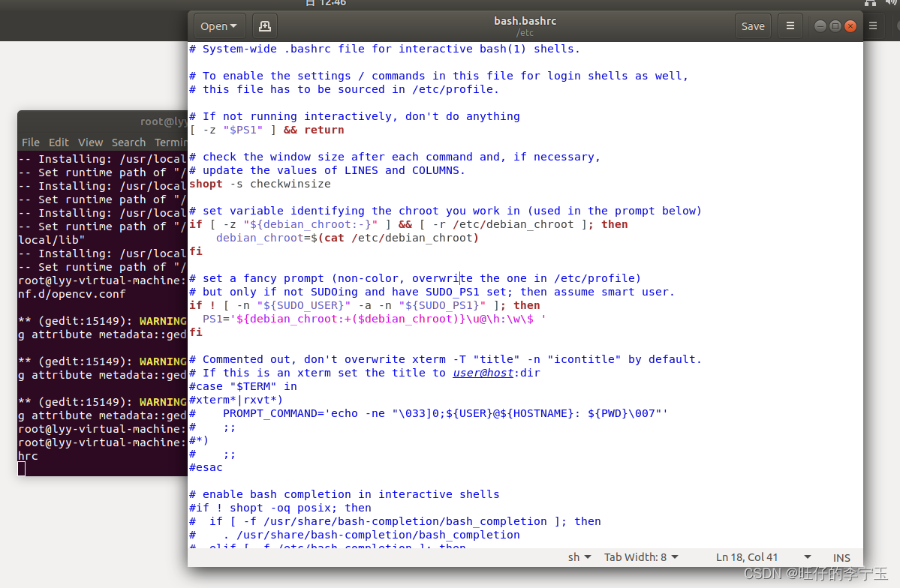
Task: Toggle INS insert mode indicator
Action: (841, 557)
